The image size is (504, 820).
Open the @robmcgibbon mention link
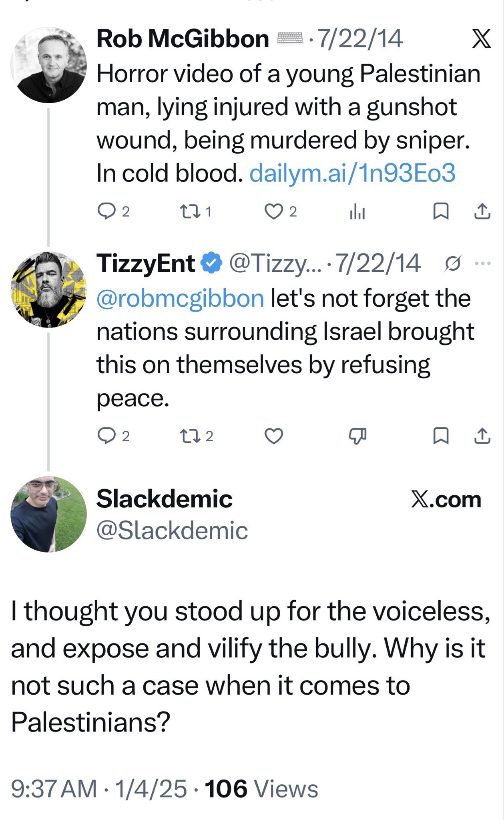pyautogui.click(x=180, y=299)
